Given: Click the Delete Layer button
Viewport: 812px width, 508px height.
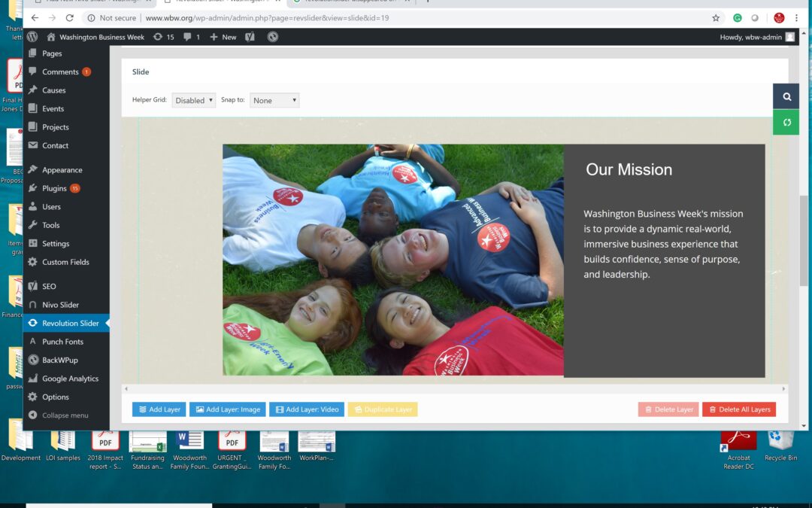Looking at the screenshot, I should 668,409.
